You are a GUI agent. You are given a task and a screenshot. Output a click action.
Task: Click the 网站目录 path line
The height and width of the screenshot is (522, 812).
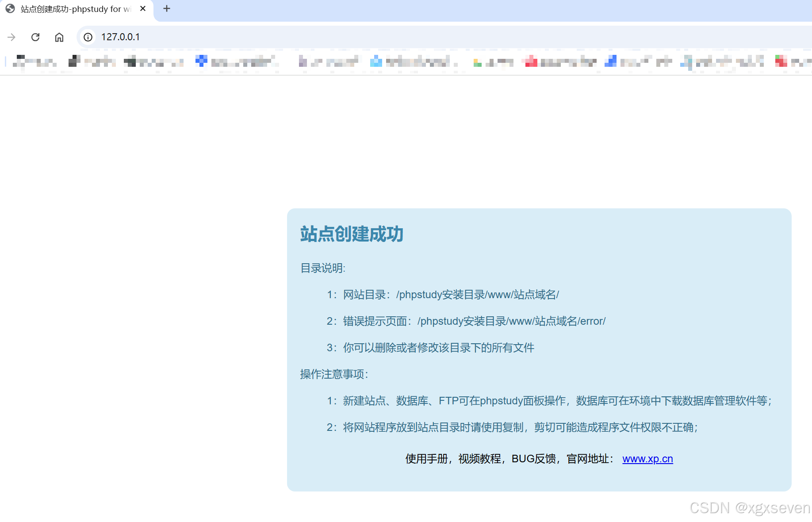point(443,295)
